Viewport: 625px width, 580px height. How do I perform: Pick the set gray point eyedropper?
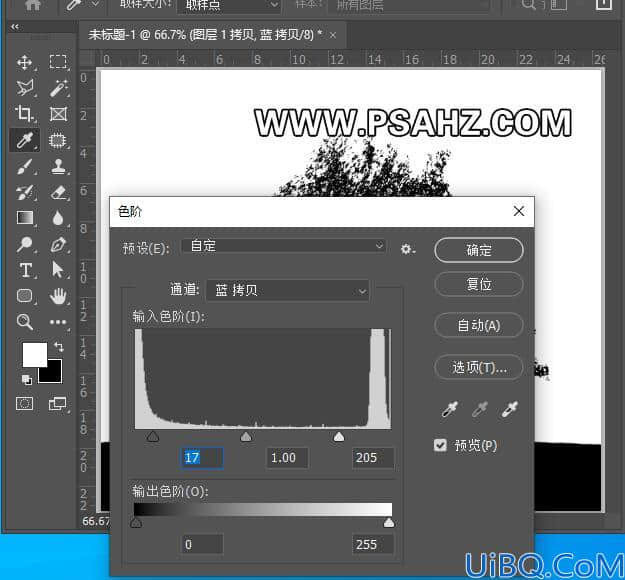480,409
